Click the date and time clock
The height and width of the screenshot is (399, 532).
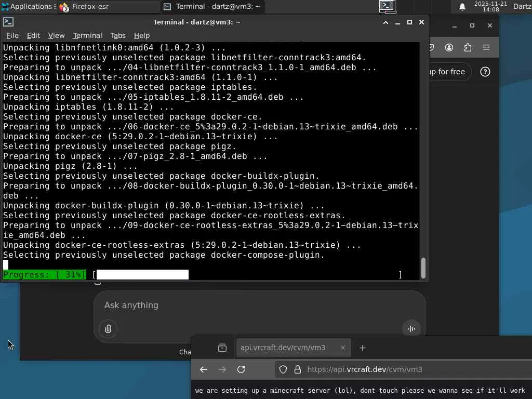(490, 6)
